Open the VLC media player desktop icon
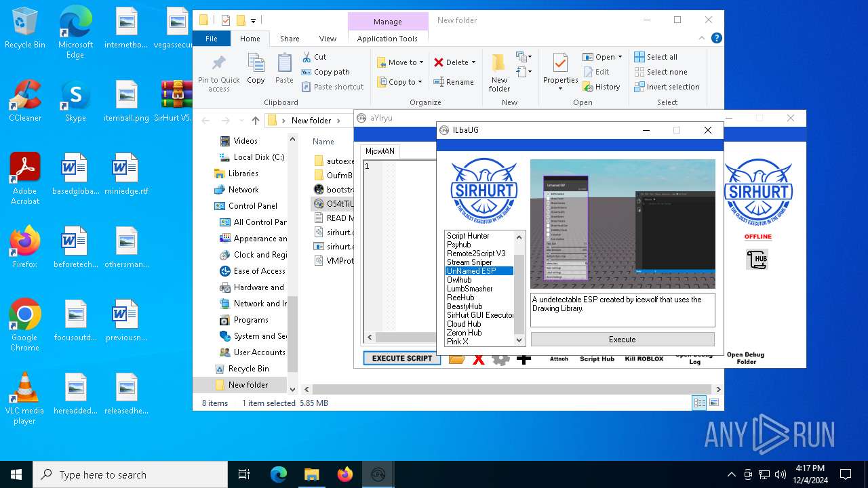 click(24, 399)
